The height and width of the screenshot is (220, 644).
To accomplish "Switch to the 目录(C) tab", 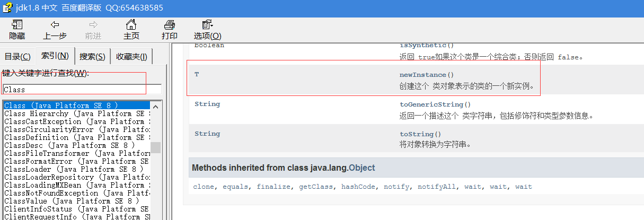I will (17, 57).
